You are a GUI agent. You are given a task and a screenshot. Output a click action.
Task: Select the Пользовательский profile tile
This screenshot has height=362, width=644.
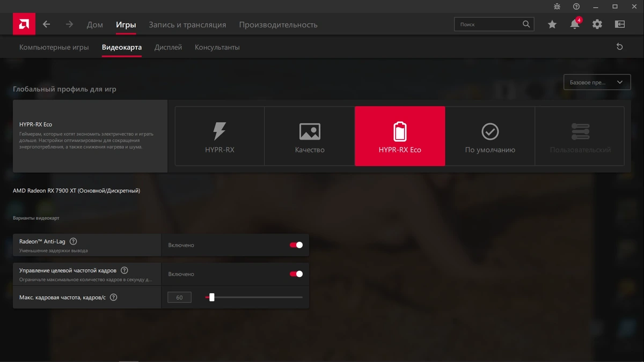(x=580, y=136)
